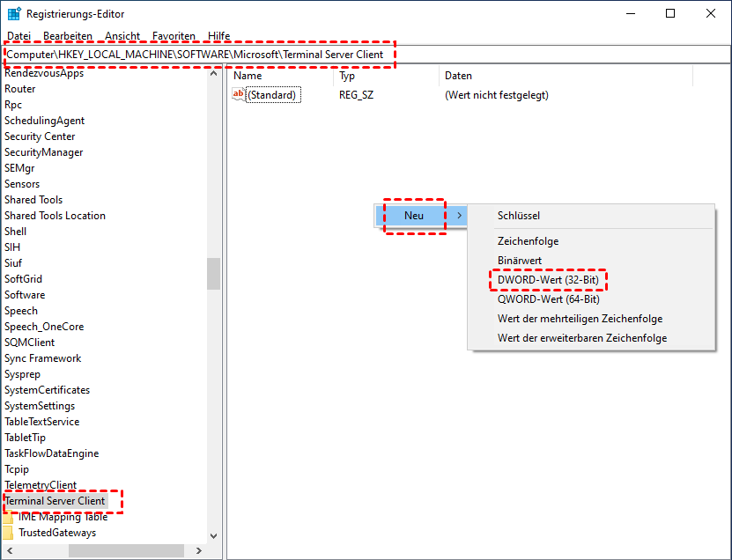Select the Sysprep key

[22, 374]
